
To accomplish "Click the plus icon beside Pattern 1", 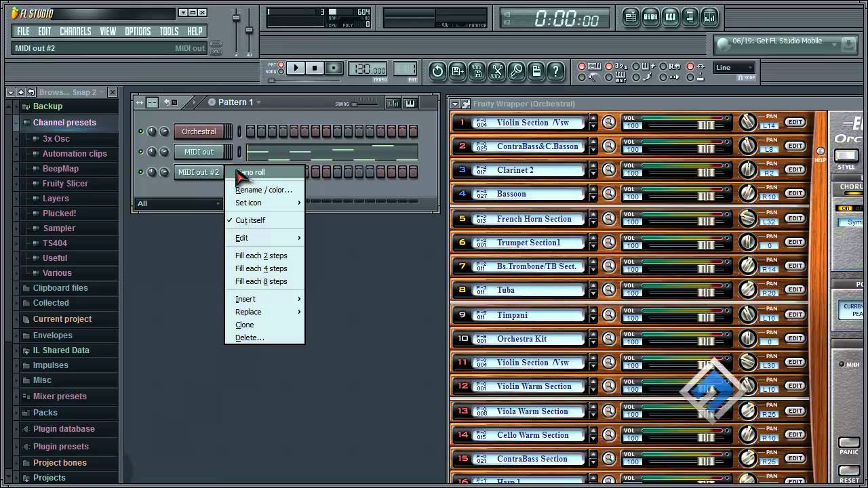I will [212, 102].
